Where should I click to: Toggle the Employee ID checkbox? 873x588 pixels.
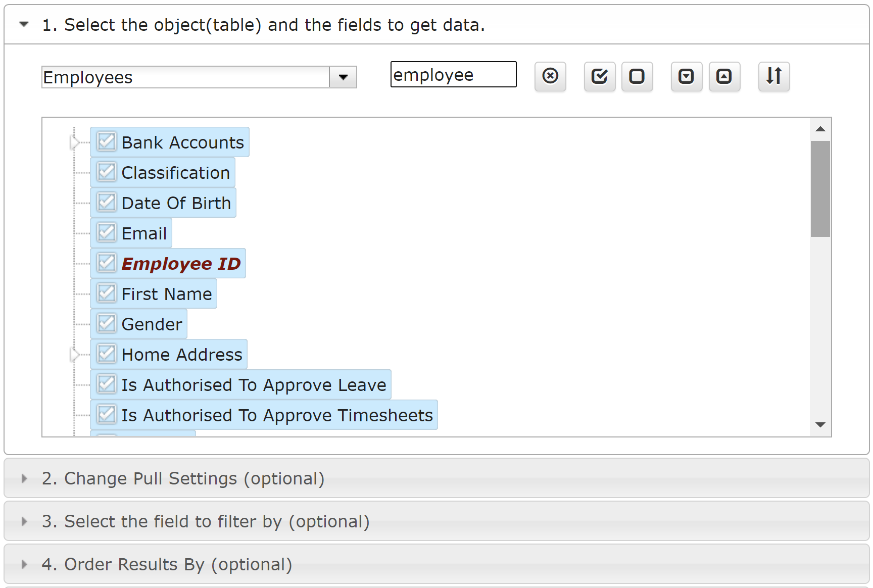pyautogui.click(x=107, y=263)
